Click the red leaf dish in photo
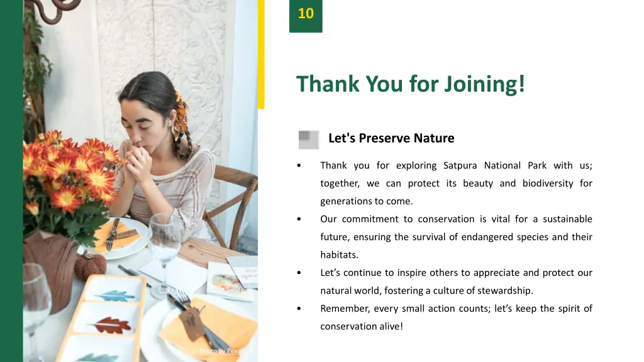Screen dimensions: 644x362 109,325
